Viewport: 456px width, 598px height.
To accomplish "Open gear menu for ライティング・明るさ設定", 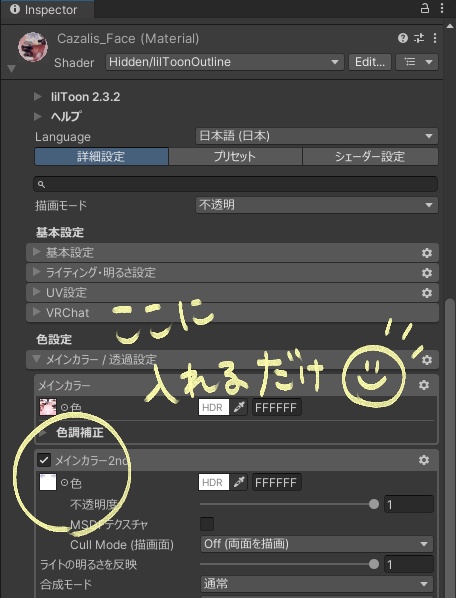I will (427, 273).
